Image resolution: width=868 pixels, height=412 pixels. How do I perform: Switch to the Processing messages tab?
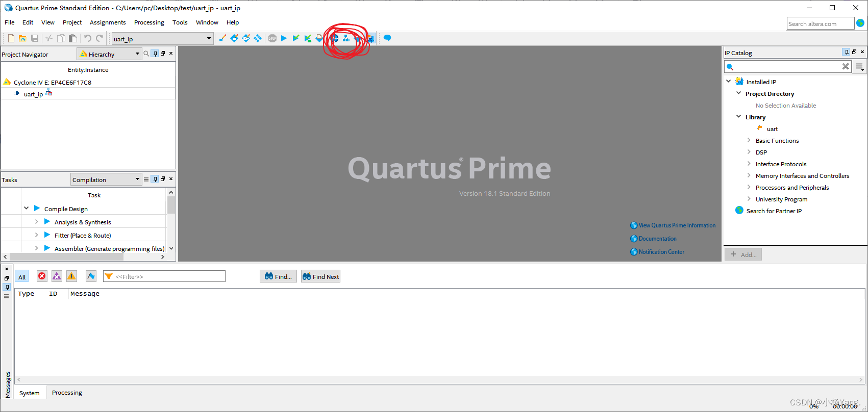click(67, 393)
